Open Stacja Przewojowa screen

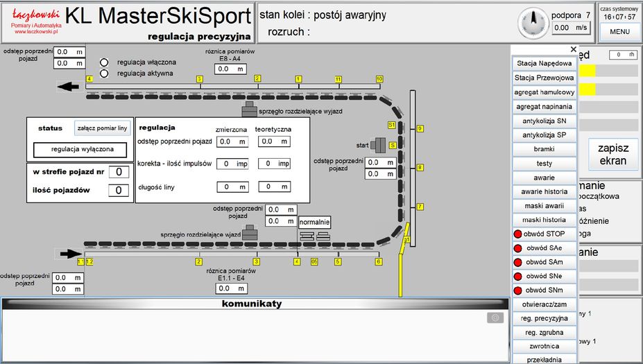pyautogui.click(x=545, y=78)
